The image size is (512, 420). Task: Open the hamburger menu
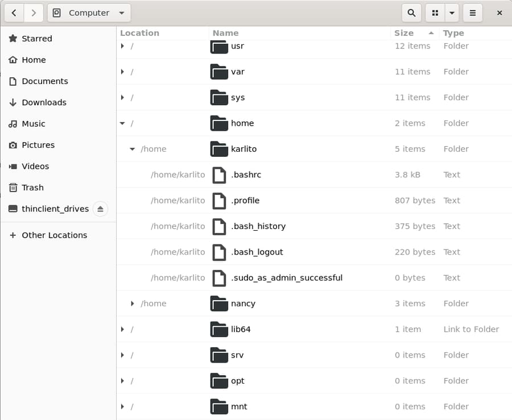tap(473, 13)
